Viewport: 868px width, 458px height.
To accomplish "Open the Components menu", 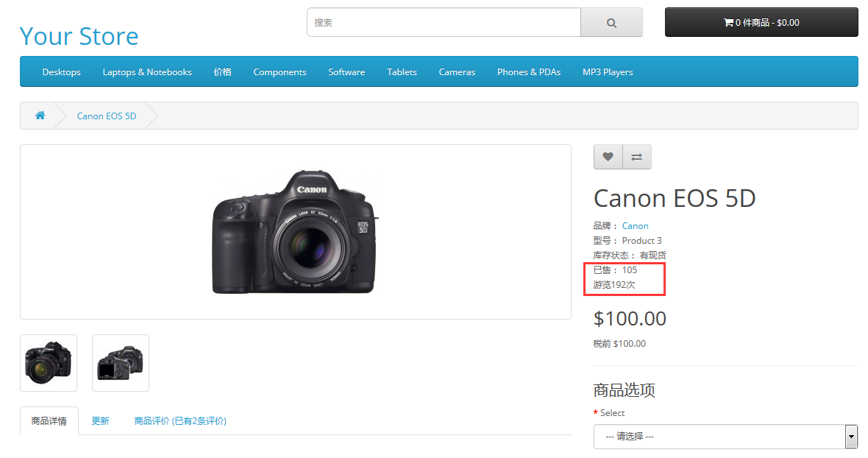I will pyautogui.click(x=280, y=72).
